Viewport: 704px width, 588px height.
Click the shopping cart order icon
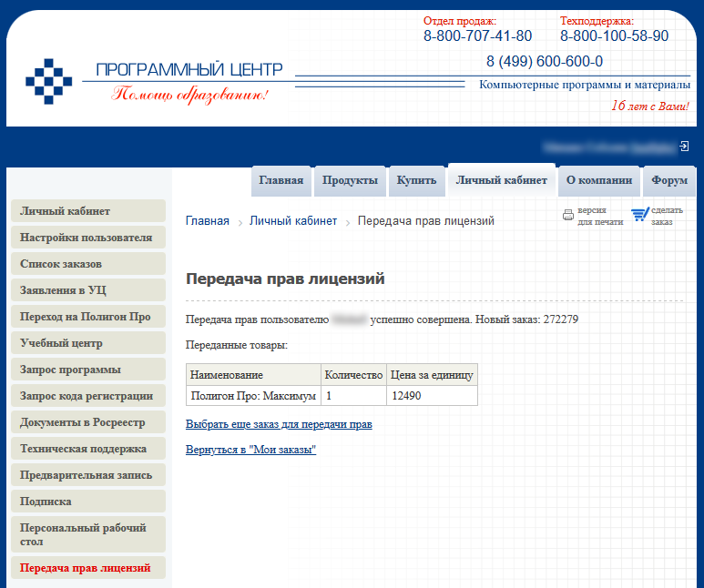coord(640,215)
